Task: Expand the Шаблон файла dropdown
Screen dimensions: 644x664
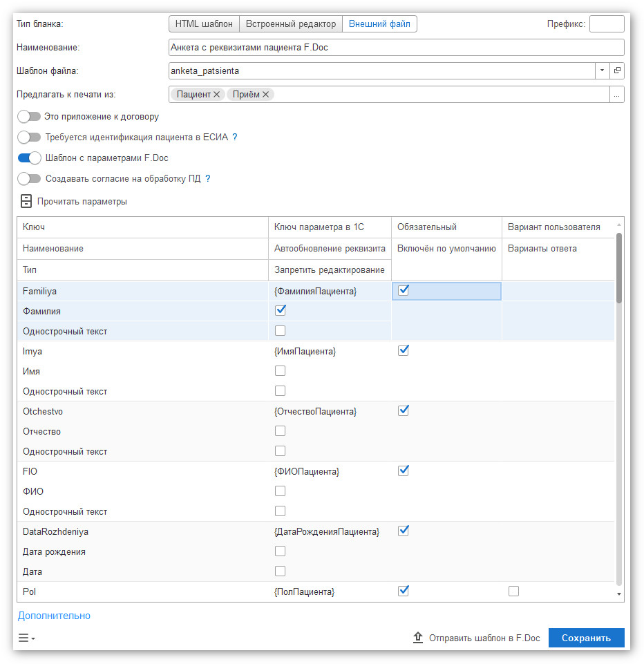Action: coord(602,70)
